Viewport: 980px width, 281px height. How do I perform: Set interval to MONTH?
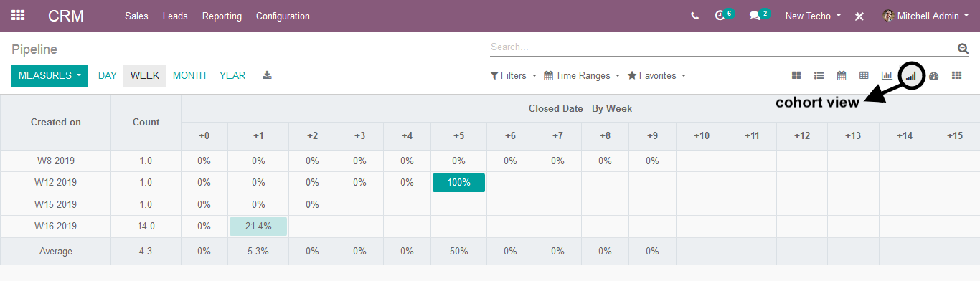pyautogui.click(x=189, y=75)
